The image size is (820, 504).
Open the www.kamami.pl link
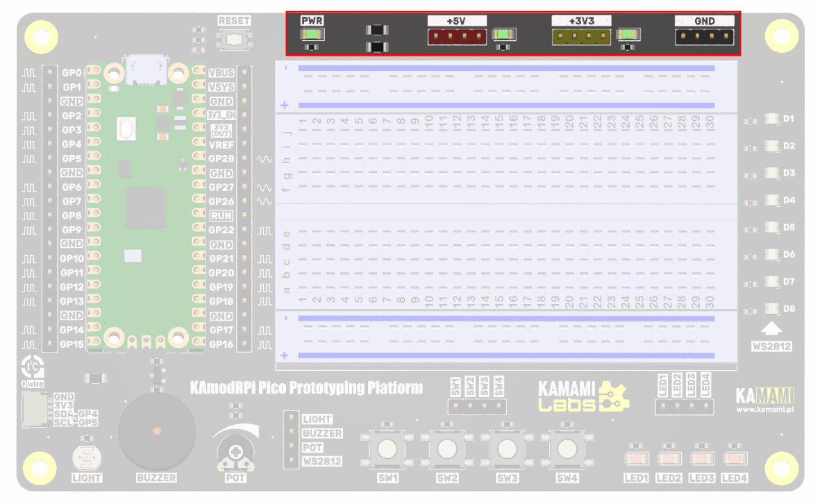coord(765,411)
